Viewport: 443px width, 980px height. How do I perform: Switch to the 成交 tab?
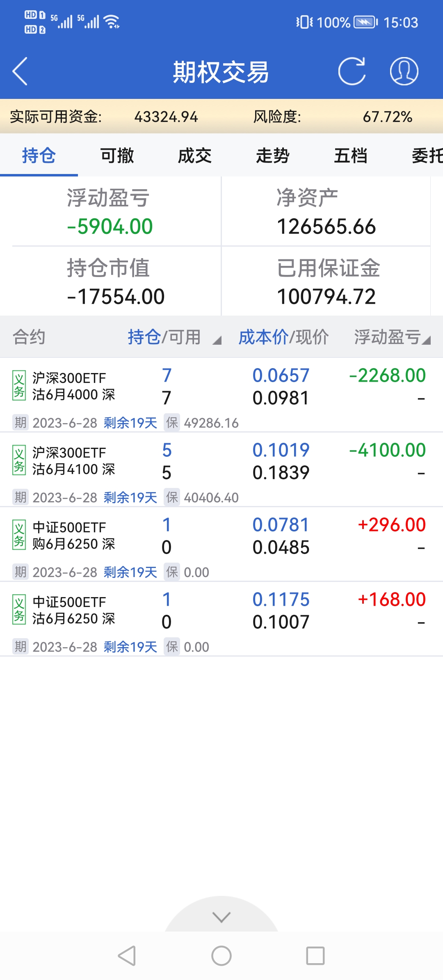pos(195,156)
